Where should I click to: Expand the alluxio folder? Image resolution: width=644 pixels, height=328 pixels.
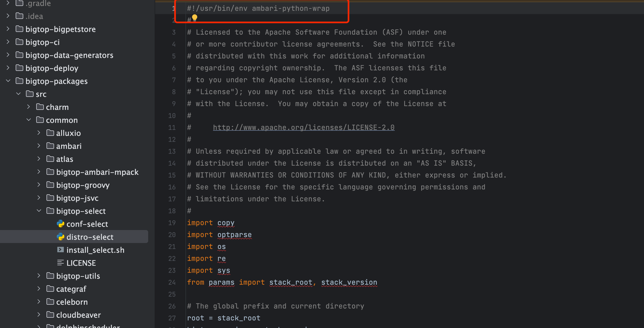39,133
